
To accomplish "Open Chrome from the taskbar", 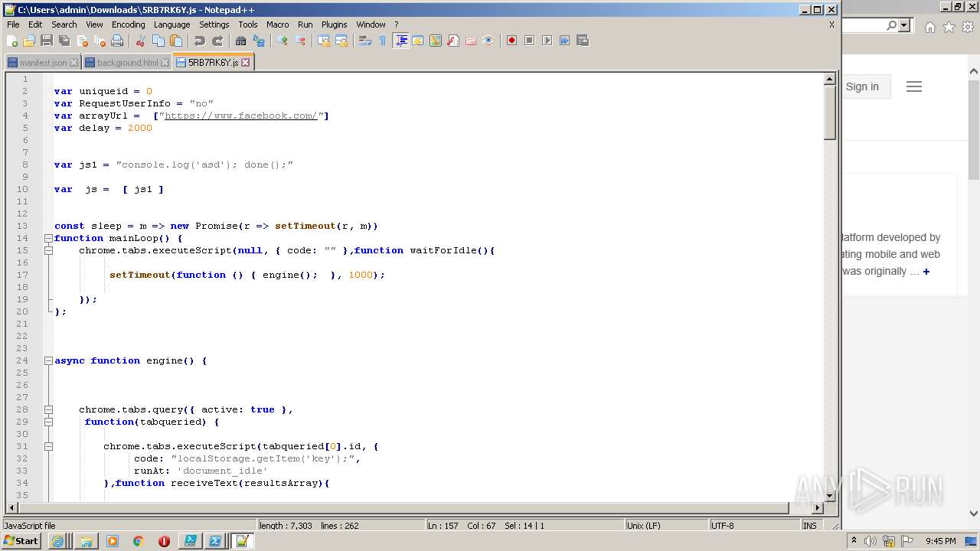I will (x=138, y=541).
